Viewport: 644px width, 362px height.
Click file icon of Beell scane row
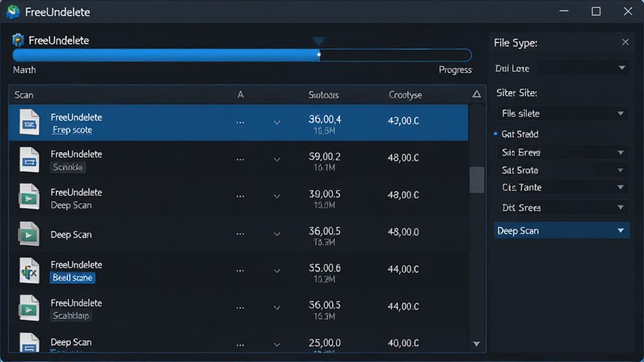click(29, 271)
